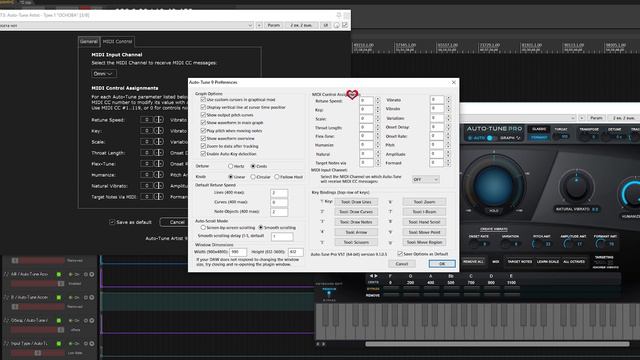Toggle Show waveform in main graph checkbox

(x=203, y=122)
